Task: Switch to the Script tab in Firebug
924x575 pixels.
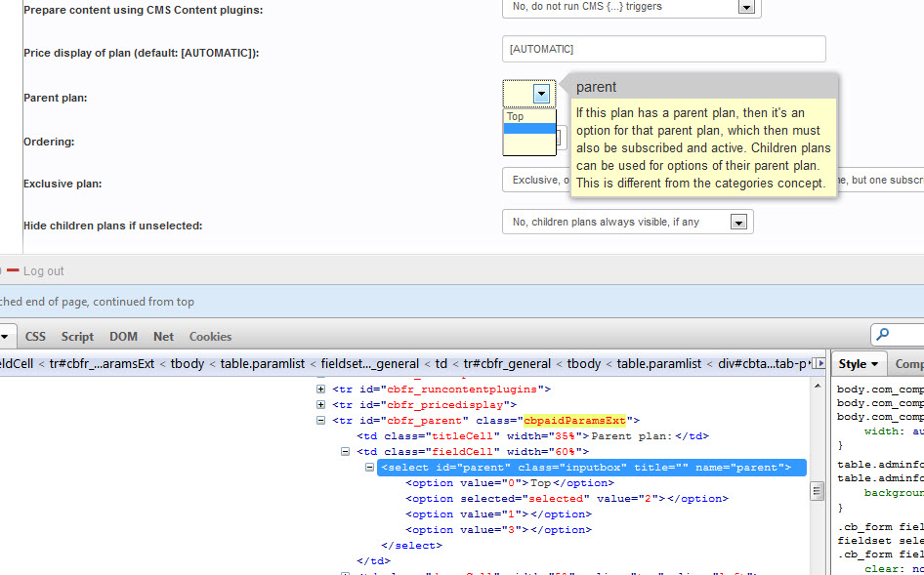Action: 77,337
